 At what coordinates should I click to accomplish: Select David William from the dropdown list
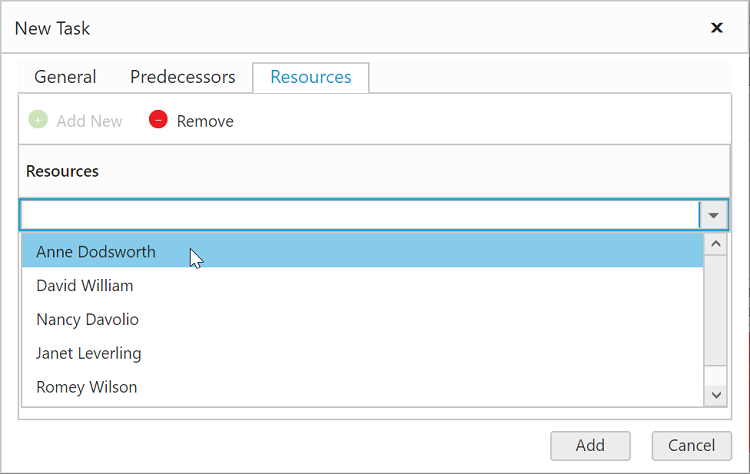click(x=85, y=286)
